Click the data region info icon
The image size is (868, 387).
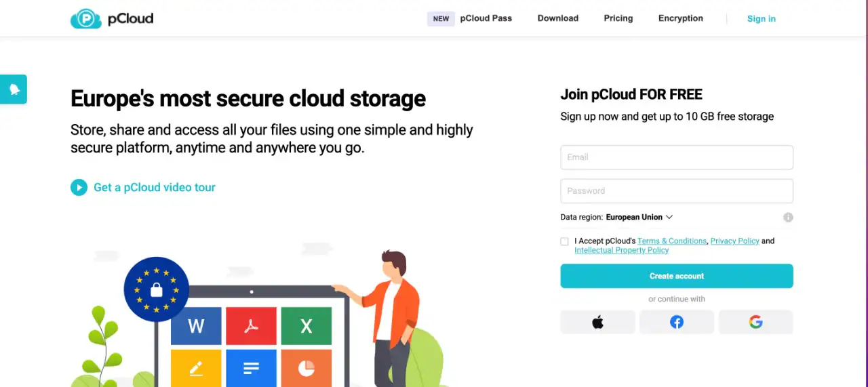tap(788, 218)
